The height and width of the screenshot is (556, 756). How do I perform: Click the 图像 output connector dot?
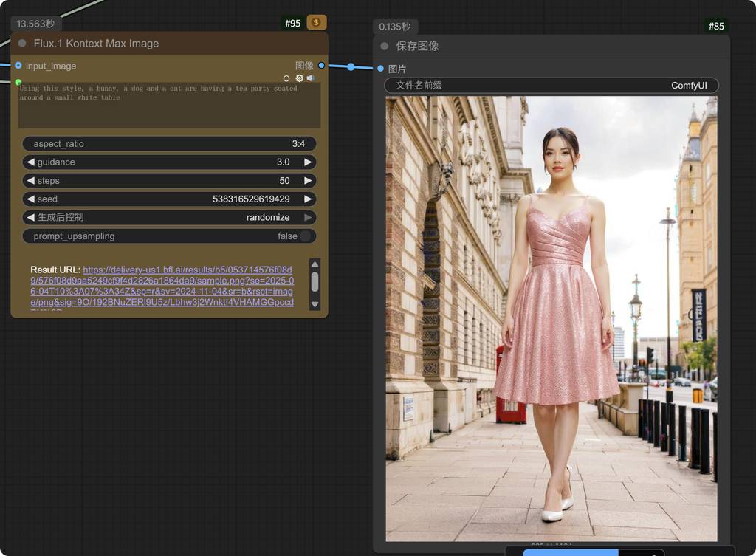(x=321, y=66)
